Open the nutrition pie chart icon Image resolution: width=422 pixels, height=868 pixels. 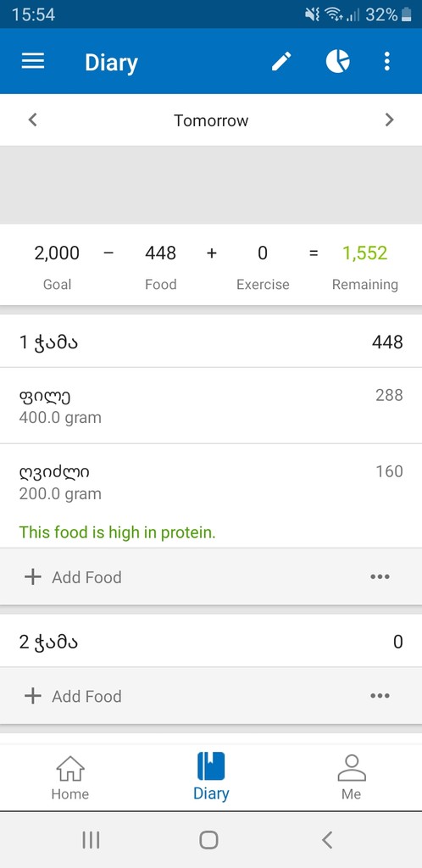(x=337, y=61)
